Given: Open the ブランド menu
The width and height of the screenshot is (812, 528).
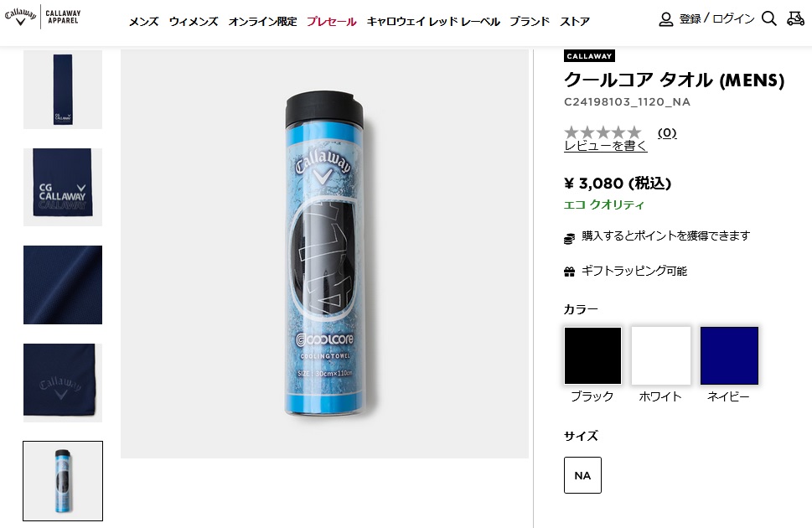Looking at the screenshot, I should [530, 22].
